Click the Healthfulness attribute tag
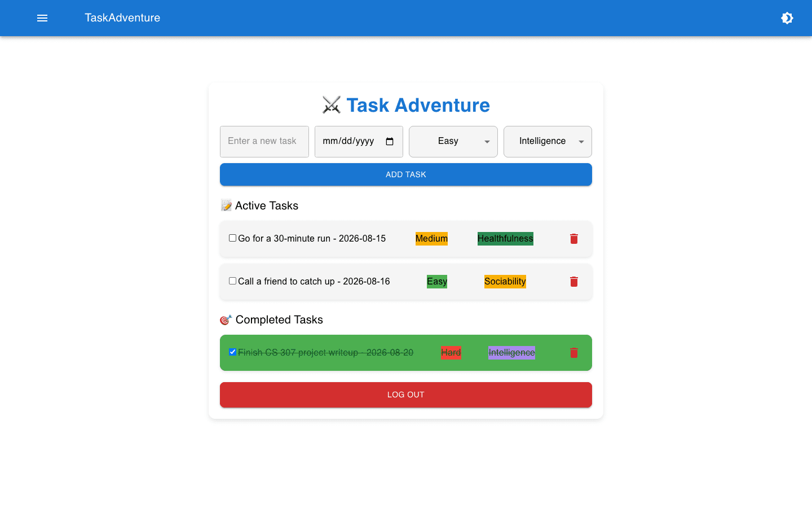Viewport: 812px width, 508px height. tap(505, 239)
